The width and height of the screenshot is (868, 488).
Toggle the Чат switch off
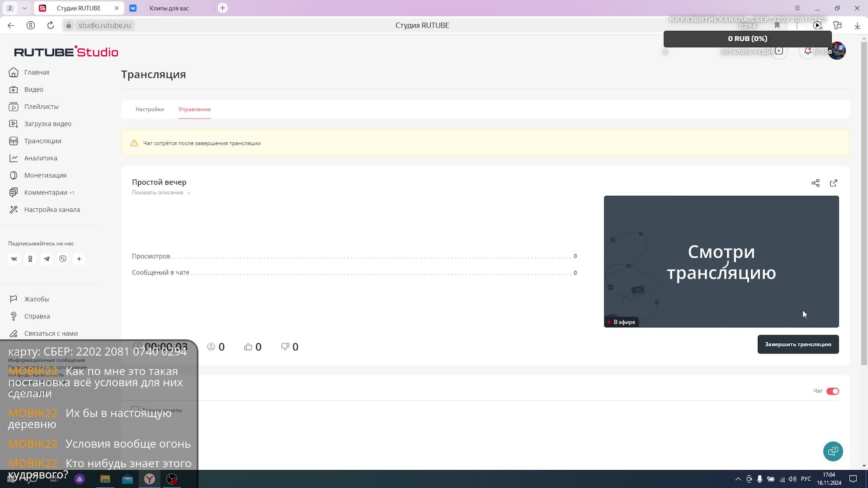[x=832, y=391]
